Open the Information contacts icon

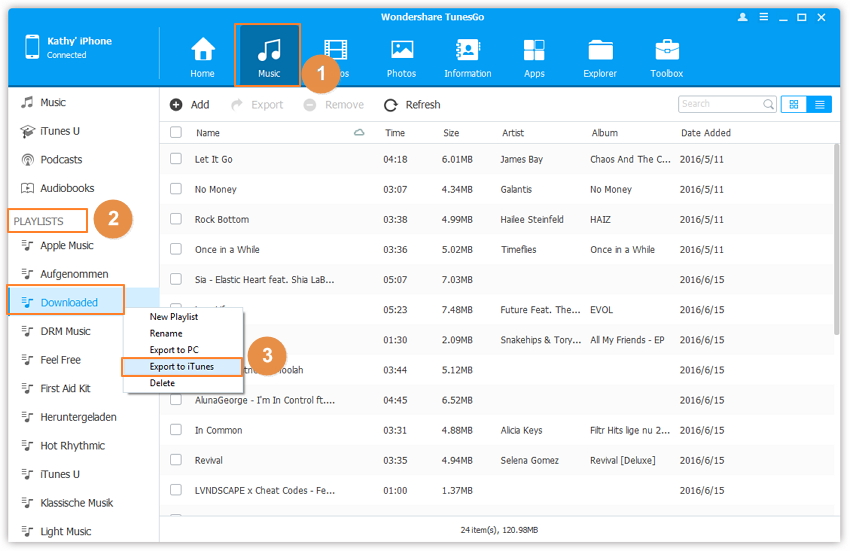[467, 50]
